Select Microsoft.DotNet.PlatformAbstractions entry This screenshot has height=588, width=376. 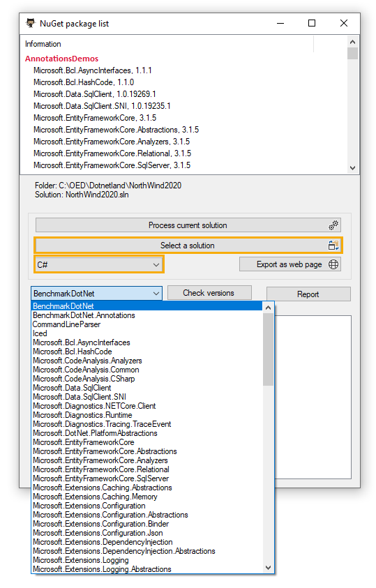click(x=147, y=433)
